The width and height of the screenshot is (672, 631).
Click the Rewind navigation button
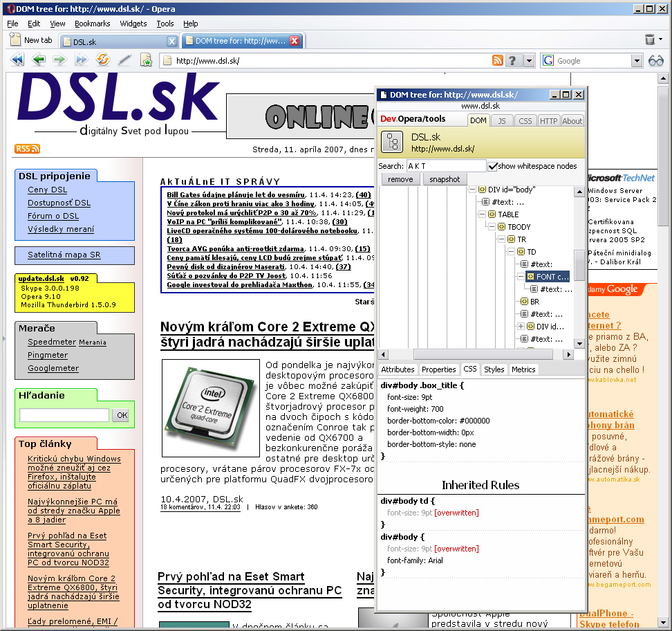[17, 60]
